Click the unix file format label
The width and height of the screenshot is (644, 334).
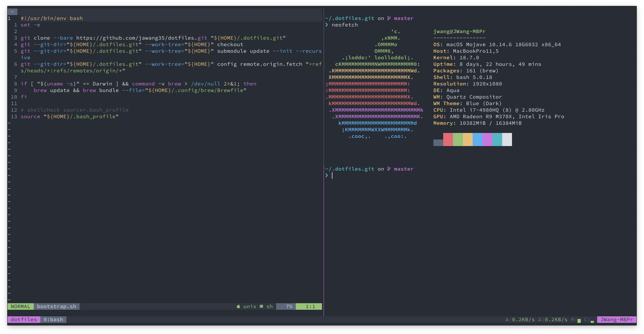[250, 306]
